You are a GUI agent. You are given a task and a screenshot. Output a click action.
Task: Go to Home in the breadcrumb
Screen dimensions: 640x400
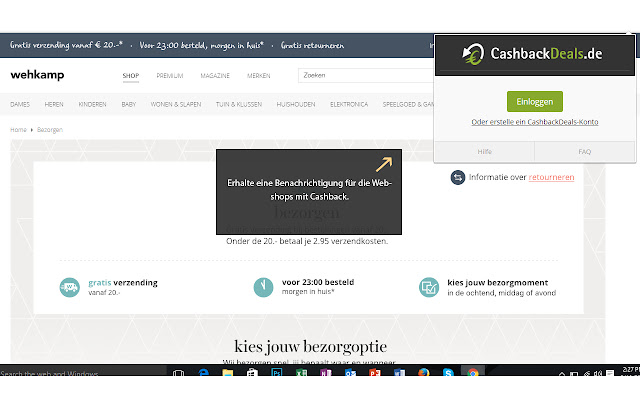[18, 130]
